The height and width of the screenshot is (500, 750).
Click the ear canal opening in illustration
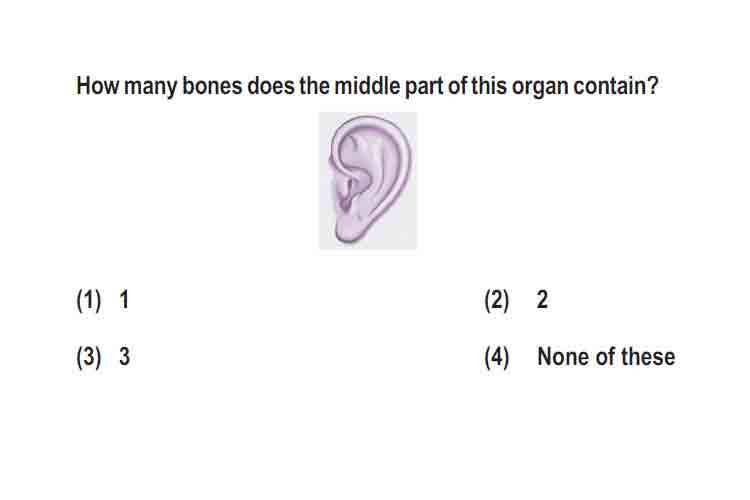point(347,193)
